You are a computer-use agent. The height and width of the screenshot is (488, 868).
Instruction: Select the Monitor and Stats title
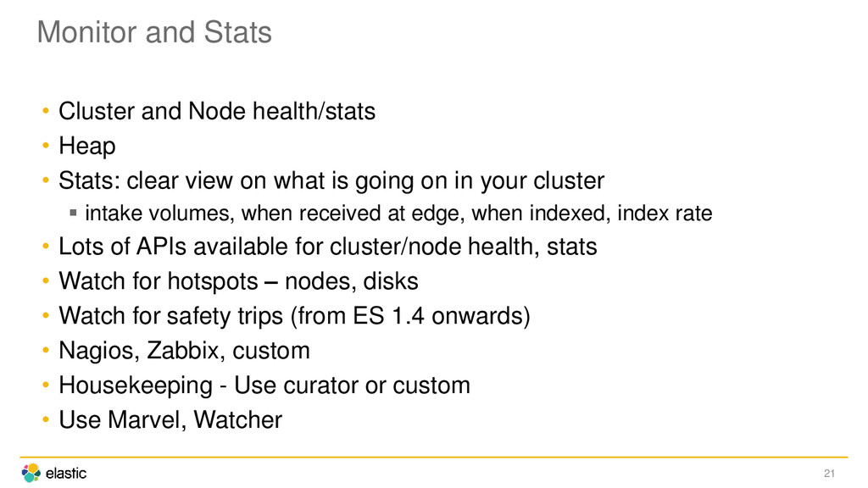[154, 32]
